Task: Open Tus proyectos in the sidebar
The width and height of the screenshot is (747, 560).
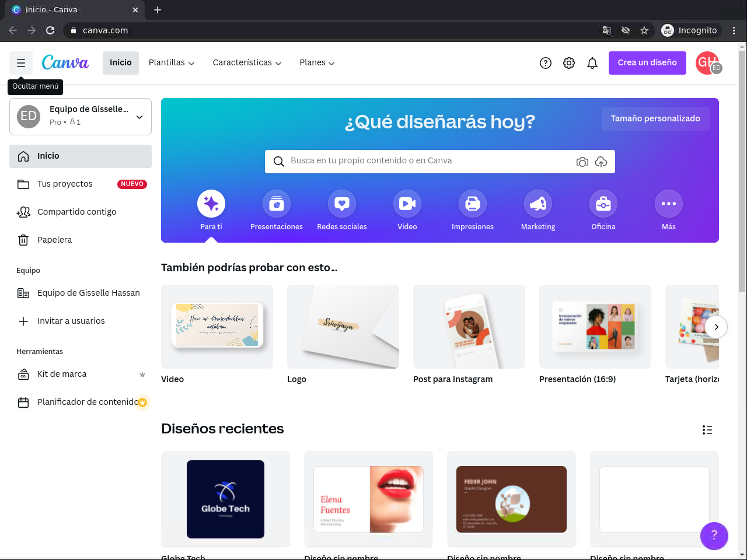Action: [81, 184]
